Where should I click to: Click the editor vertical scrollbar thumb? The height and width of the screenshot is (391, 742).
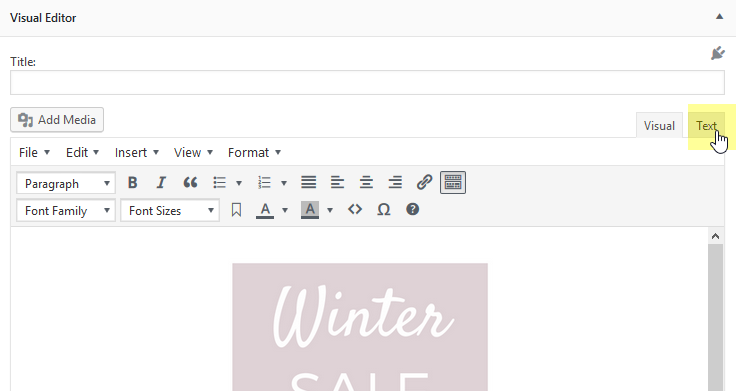point(715,317)
